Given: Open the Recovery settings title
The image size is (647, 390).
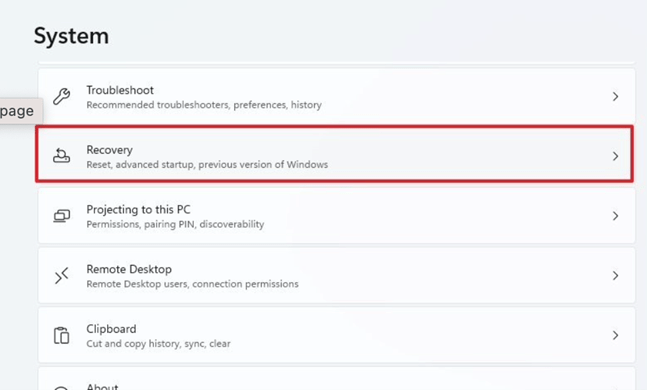Looking at the screenshot, I should pos(109,150).
